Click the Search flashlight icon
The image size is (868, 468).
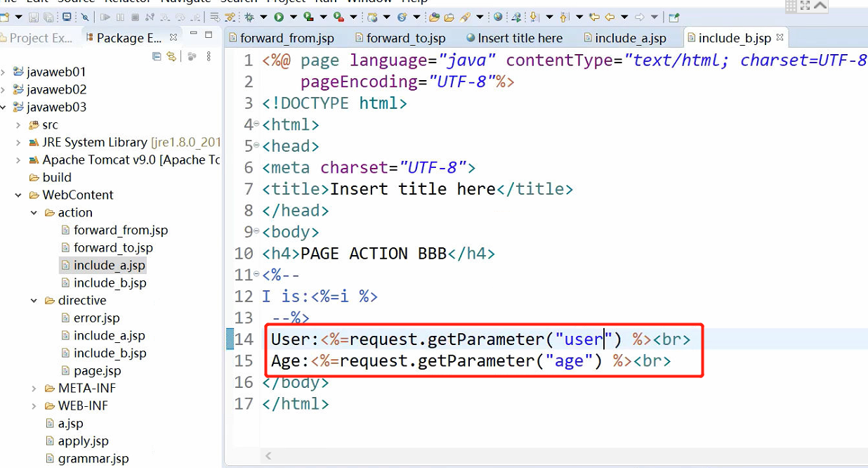point(465,17)
